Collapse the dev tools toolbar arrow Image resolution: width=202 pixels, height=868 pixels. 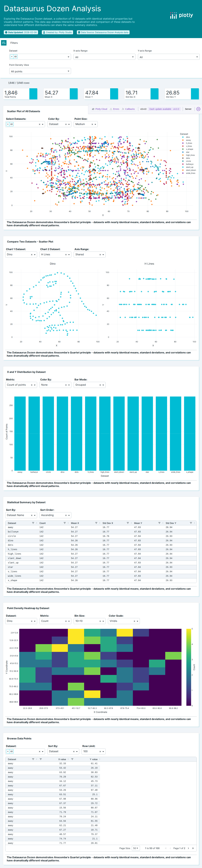coord(198,109)
